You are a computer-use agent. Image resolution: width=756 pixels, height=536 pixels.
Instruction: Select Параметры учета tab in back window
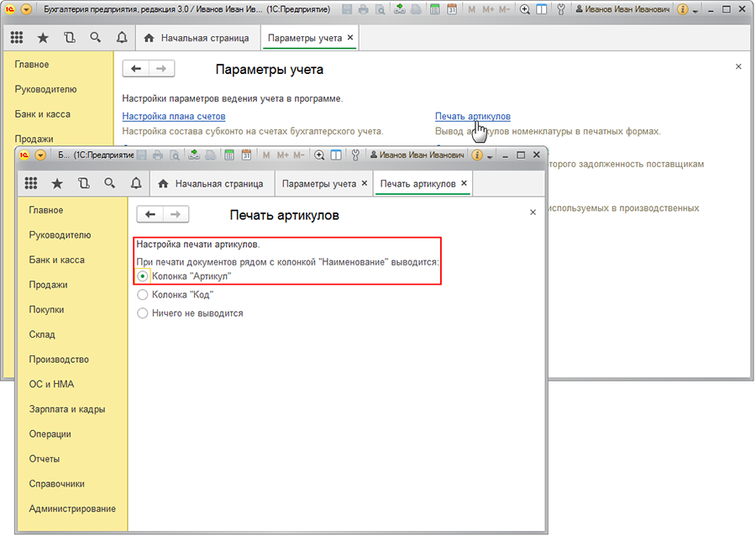[305, 38]
